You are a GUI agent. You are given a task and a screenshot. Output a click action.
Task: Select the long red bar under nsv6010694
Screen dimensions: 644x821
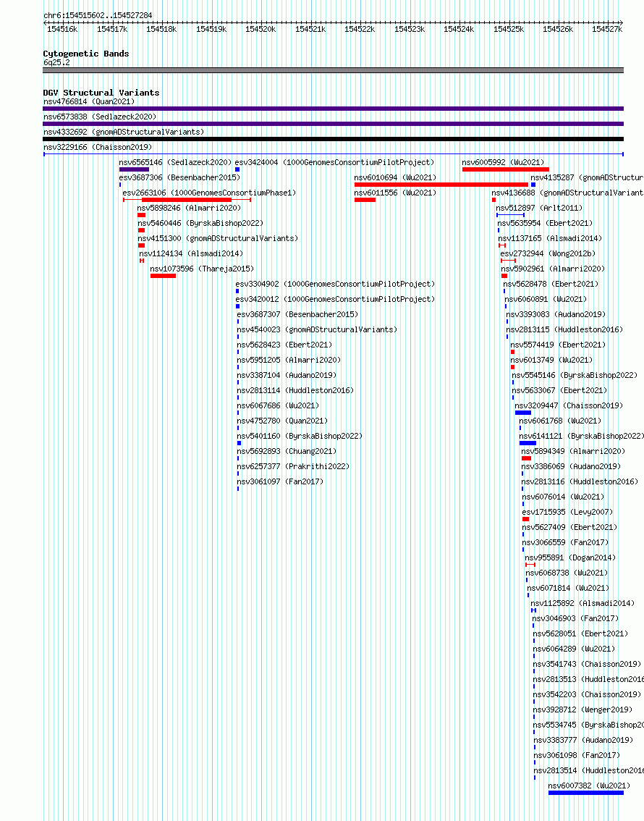click(x=441, y=185)
